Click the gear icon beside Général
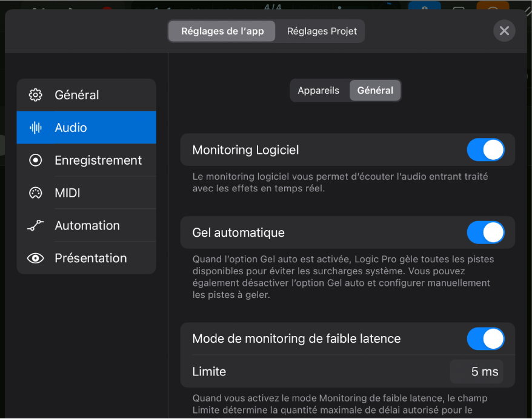Image resolution: width=532 pixels, height=419 pixels. coord(36,95)
